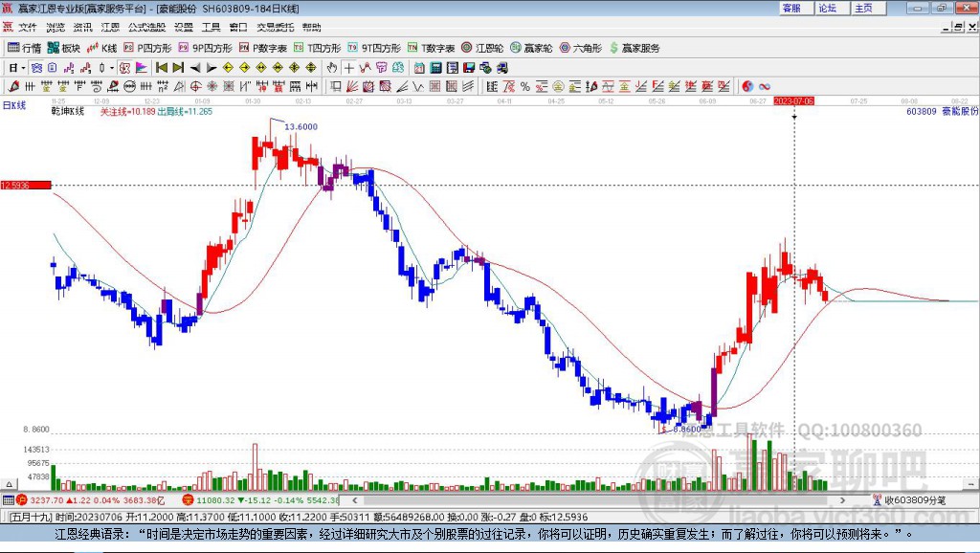This screenshot has width=980, height=553.
Task: Select the red fan-lines drawing tool
Action: 352,86
